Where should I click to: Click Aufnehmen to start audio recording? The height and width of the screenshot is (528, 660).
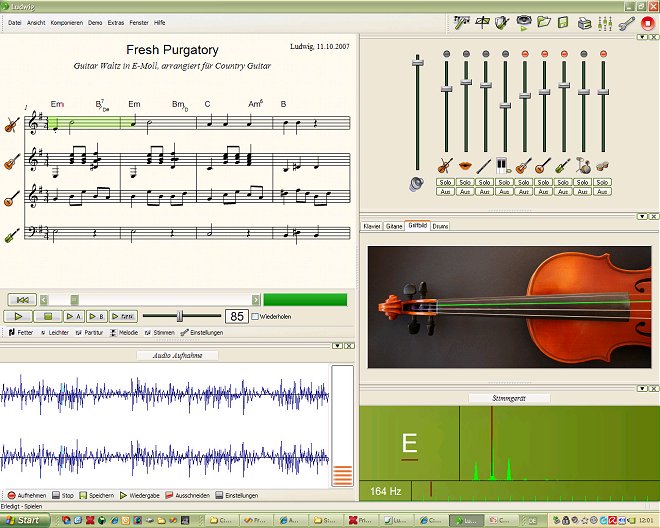pos(29,495)
